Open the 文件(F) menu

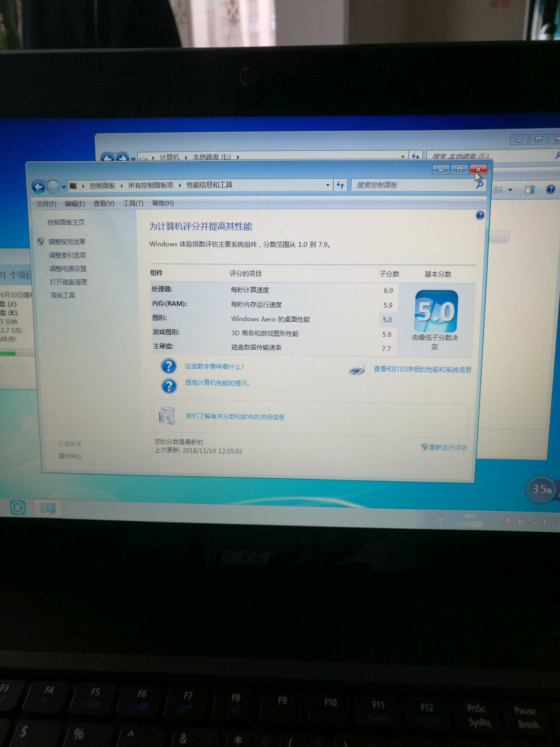[x=46, y=204]
